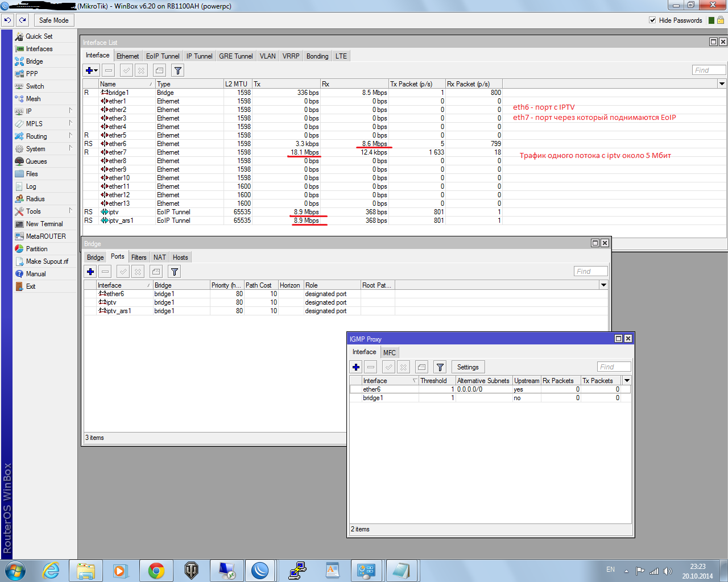Screen dimensions: 728x582
Task: Toggle the Hide Passwords checkbox
Action: (x=652, y=20)
